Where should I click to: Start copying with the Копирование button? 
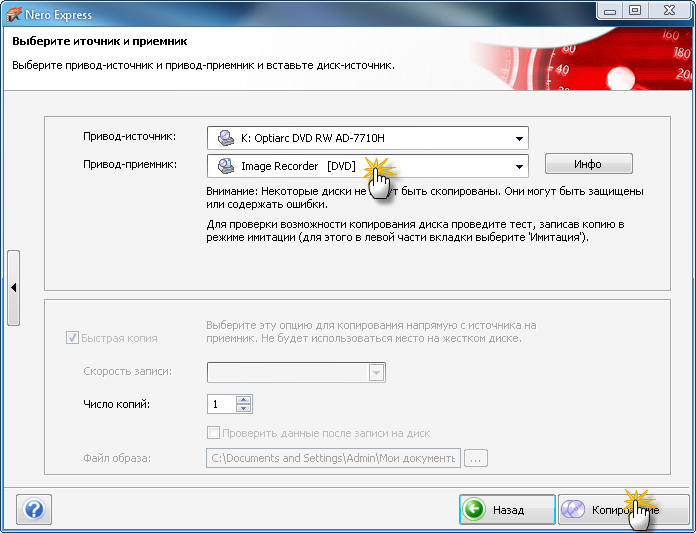[624, 509]
